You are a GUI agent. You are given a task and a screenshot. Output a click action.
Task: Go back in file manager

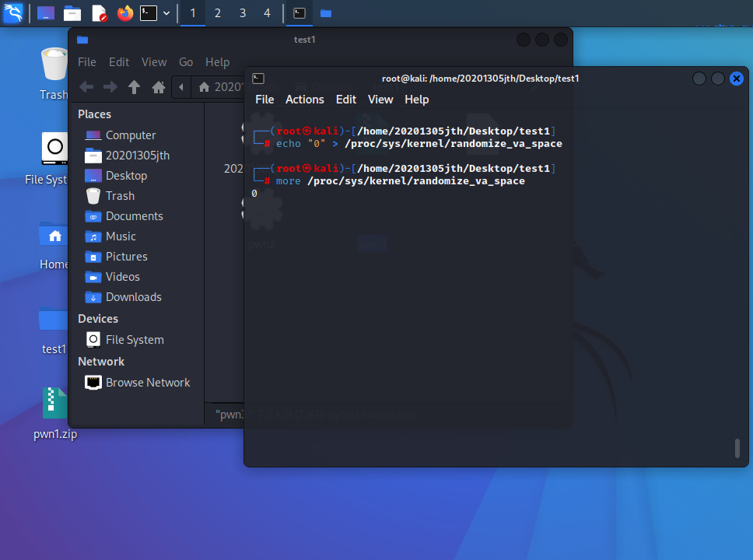(x=86, y=87)
